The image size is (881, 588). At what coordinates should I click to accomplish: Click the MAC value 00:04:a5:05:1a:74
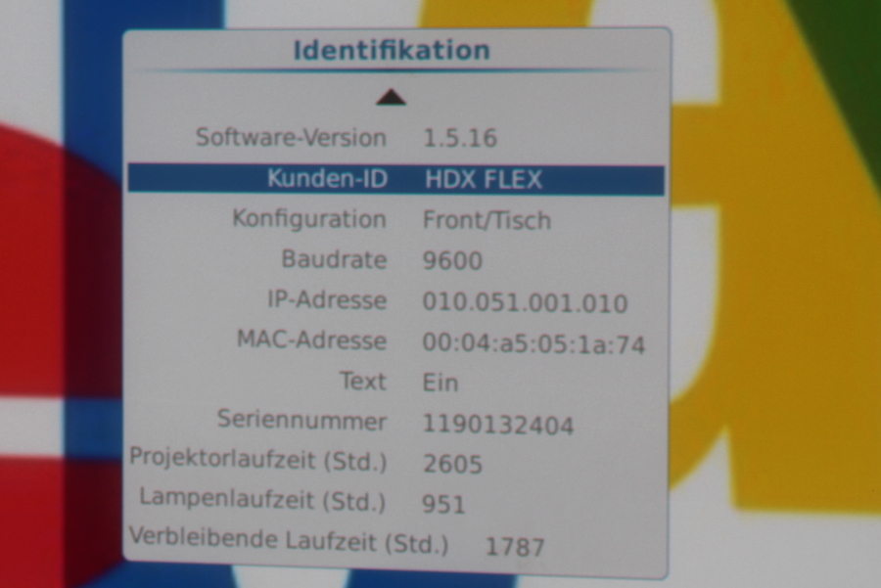[x=533, y=344]
